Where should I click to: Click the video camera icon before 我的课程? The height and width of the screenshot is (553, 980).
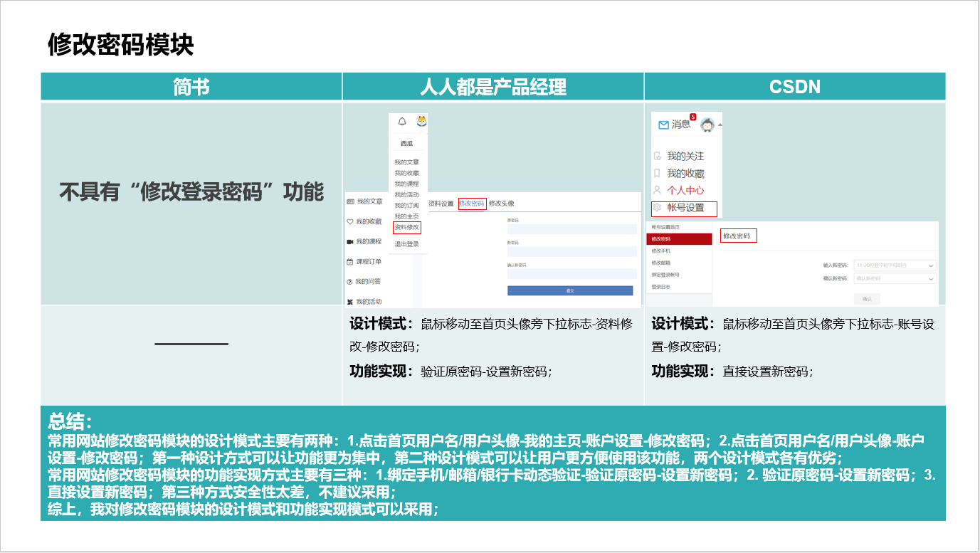tap(350, 241)
